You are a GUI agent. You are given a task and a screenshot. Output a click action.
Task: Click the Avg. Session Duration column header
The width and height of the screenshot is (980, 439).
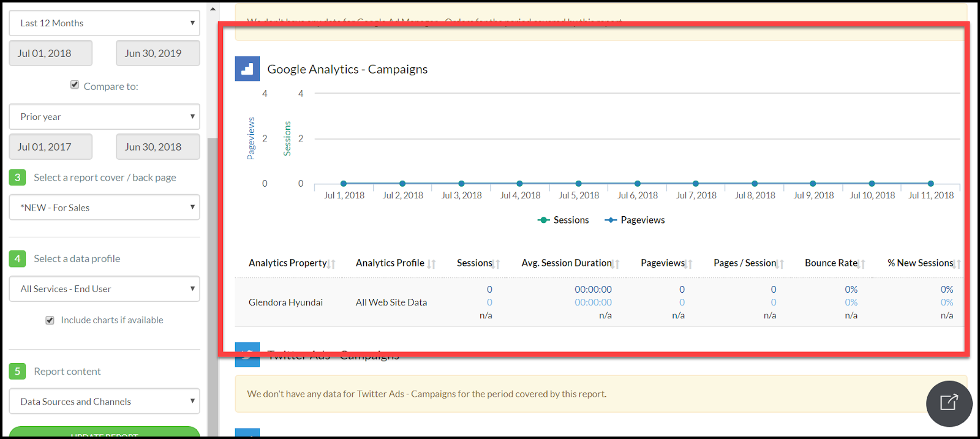pyautogui.click(x=567, y=263)
